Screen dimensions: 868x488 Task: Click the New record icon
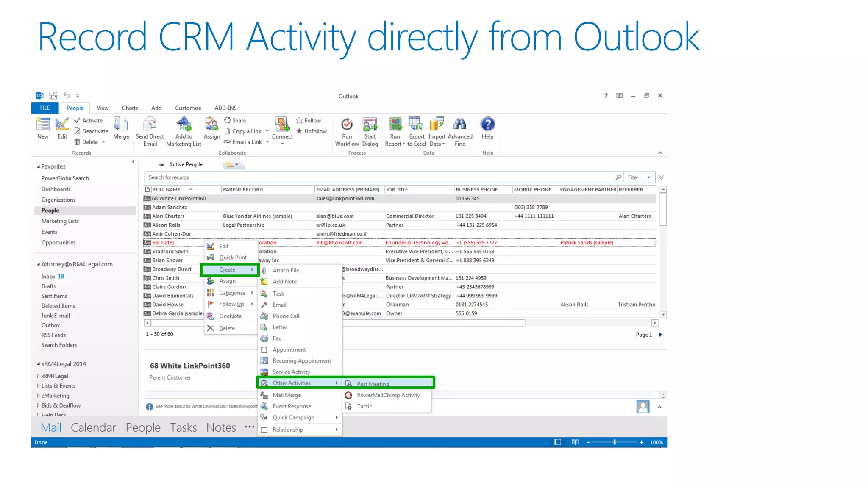coord(43,124)
